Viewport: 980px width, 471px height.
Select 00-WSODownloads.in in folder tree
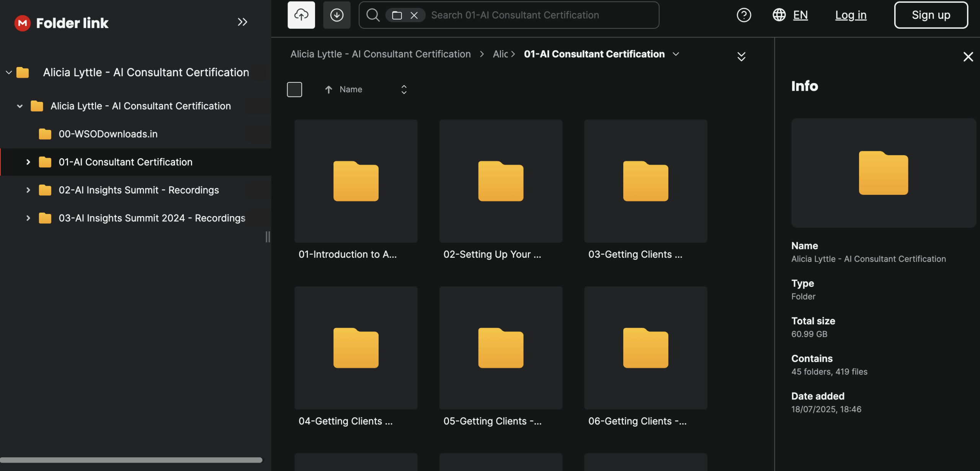[x=108, y=134]
